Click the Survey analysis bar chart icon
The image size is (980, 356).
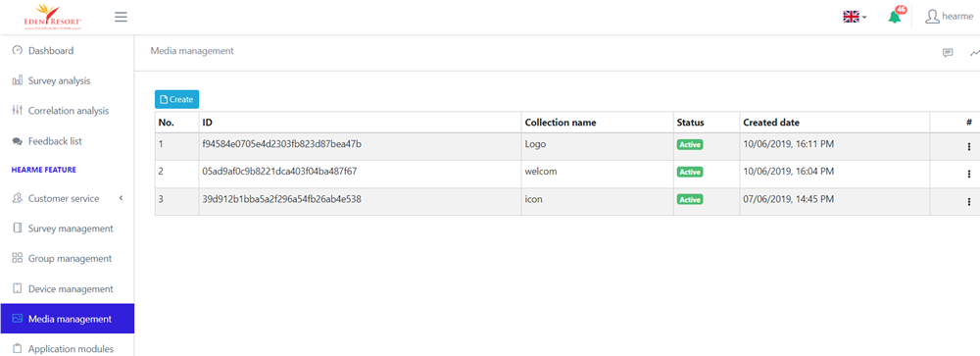18,80
